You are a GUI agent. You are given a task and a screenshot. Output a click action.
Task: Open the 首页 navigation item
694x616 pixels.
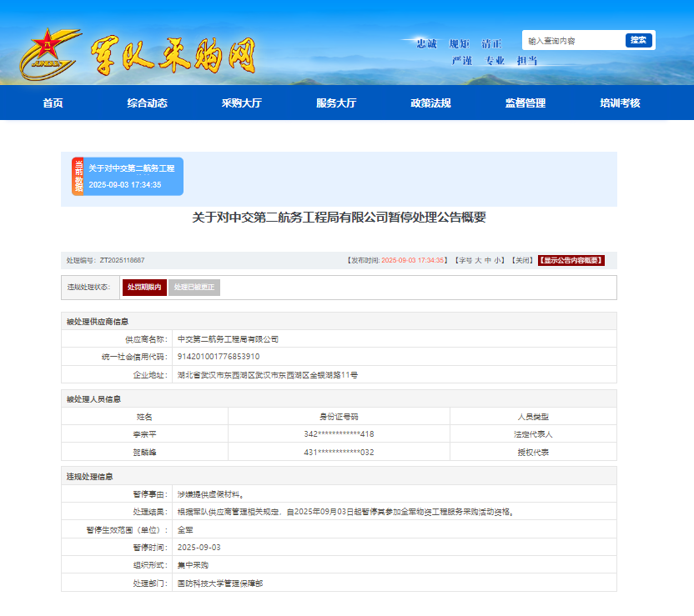coord(53,103)
